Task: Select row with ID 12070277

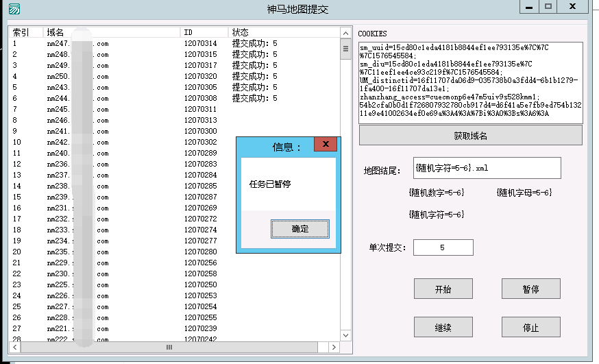Action: 174,241
